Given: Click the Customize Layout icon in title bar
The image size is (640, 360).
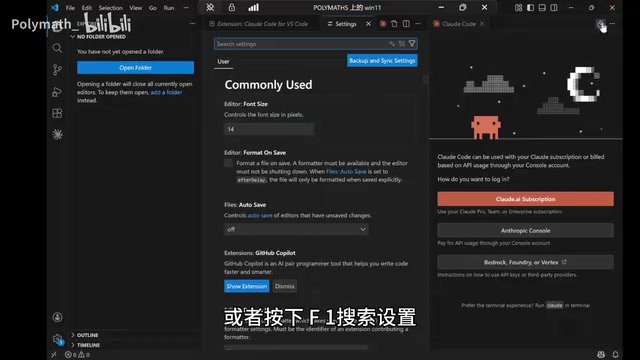Looking at the screenshot, I should 518,8.
